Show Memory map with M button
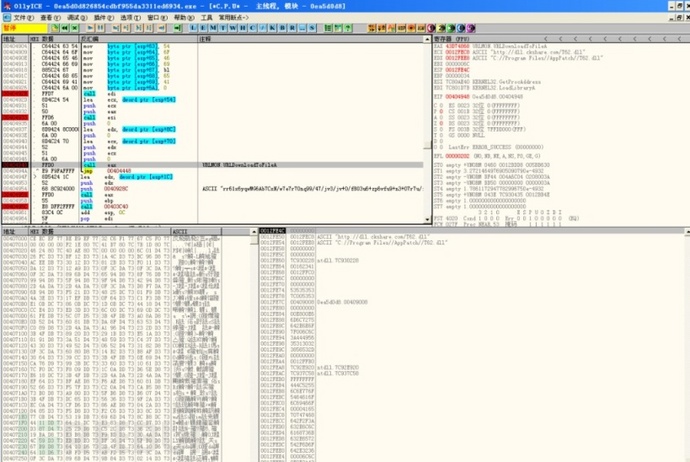Screen dimensions: 690x462 tap(213, 28)
